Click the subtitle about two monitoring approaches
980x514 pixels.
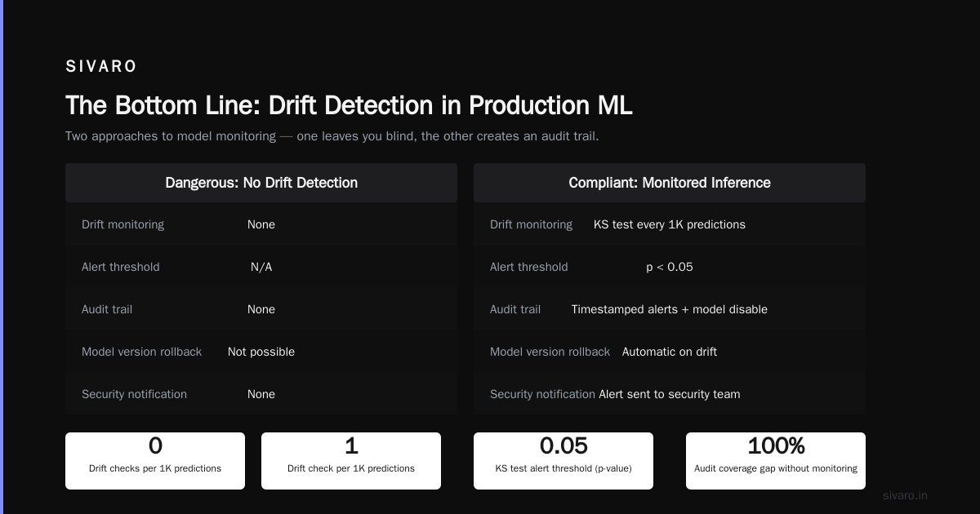332,136
